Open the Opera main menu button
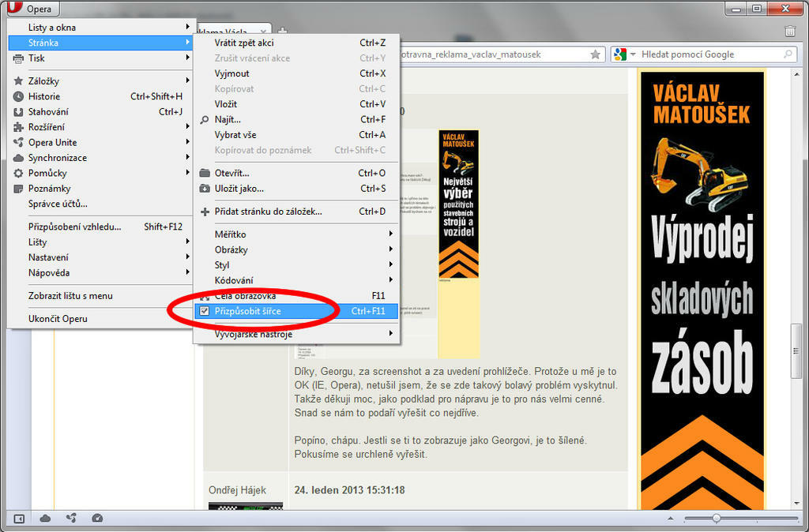The width and height of the screenshot is (809, 532). 32,8
